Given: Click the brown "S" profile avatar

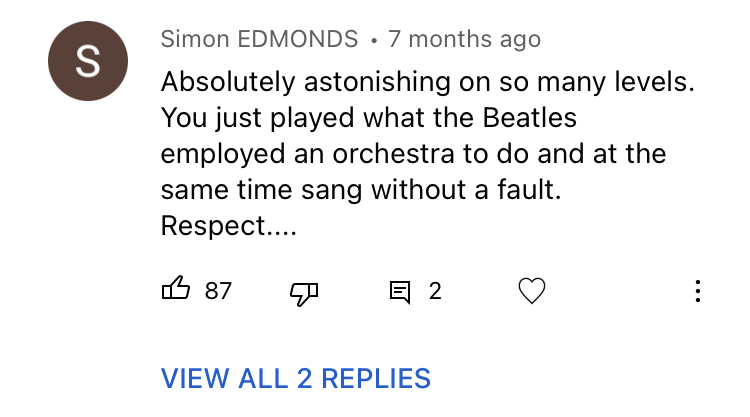Looking at the screenshot, I should pos(88,62).
